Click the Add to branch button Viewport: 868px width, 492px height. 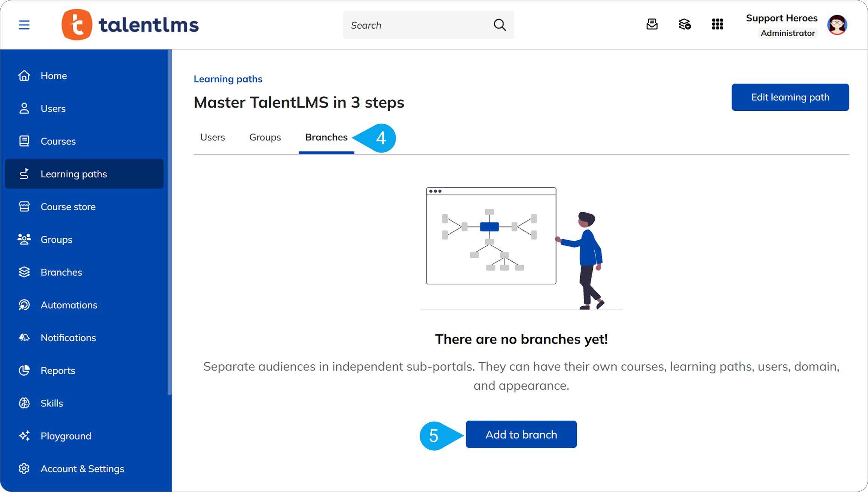click(521, 434)
